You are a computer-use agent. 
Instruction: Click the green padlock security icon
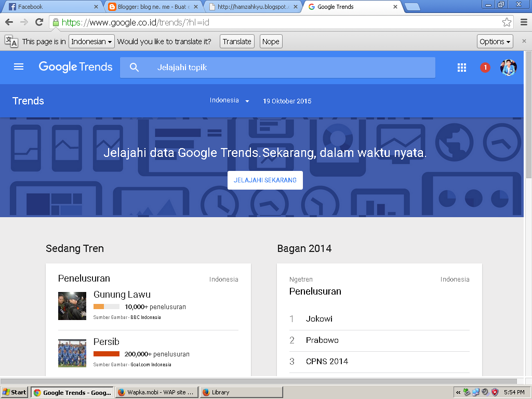(x=55, y=22)
